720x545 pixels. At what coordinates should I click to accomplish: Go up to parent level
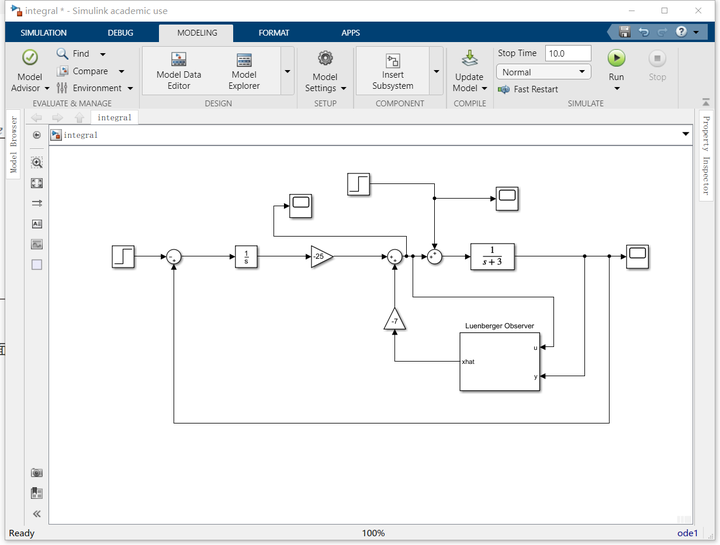79,118
